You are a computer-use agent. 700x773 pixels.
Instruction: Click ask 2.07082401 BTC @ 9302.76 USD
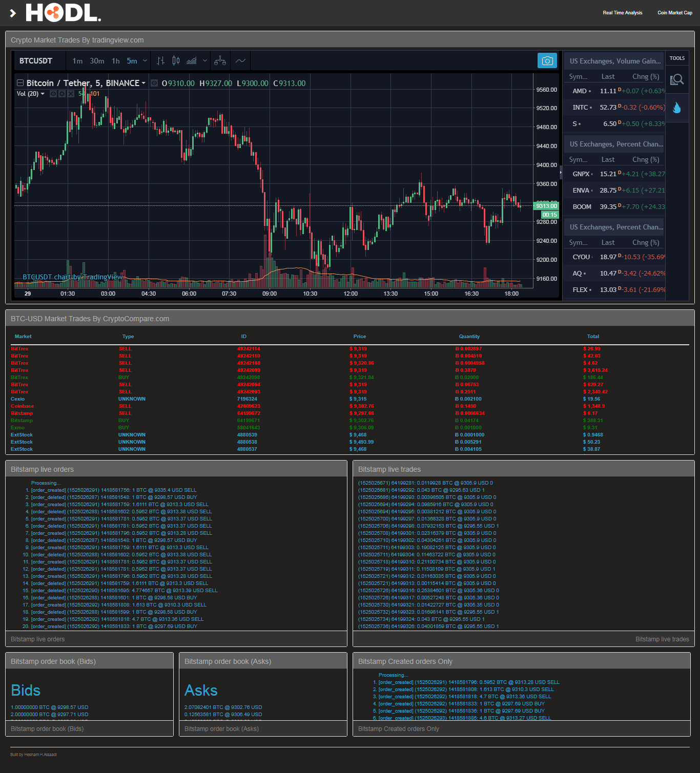(x=223, y=707)
